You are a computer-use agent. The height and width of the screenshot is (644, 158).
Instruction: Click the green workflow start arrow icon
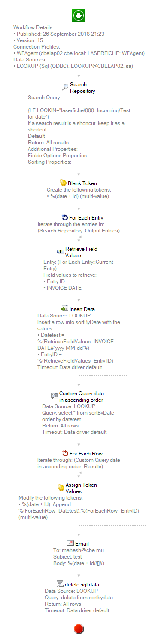(79, 15)
